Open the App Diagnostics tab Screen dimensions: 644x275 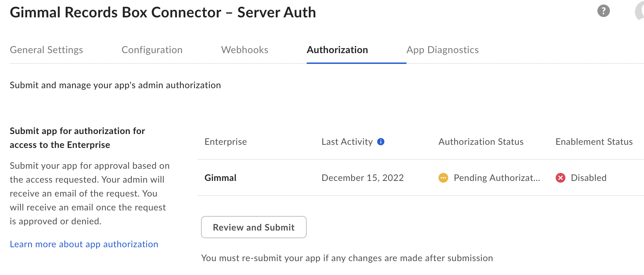coord(442,50)
